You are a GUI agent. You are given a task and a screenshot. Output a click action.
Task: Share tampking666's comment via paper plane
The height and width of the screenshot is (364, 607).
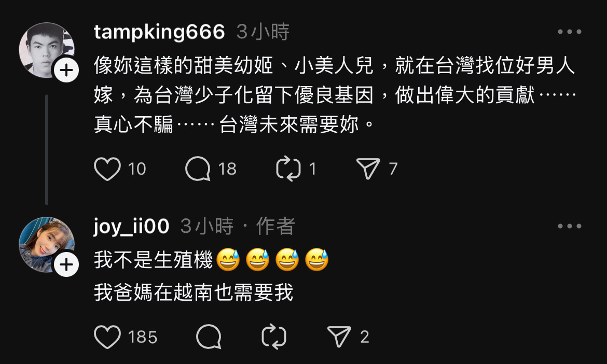[x=368, y=169]
